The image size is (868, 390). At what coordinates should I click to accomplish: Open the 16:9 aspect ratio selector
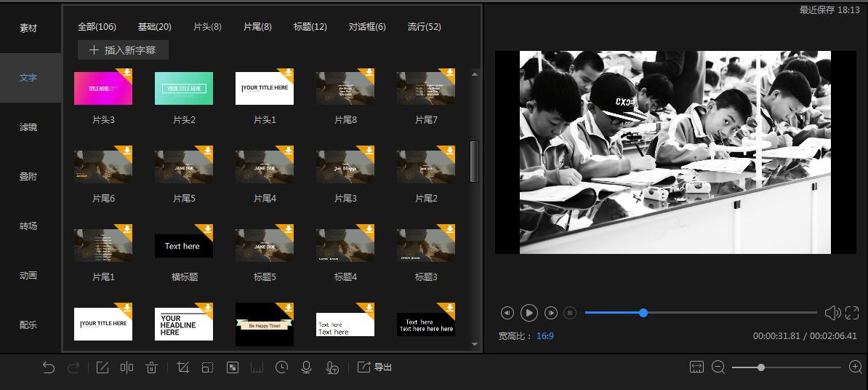point(544,336)
